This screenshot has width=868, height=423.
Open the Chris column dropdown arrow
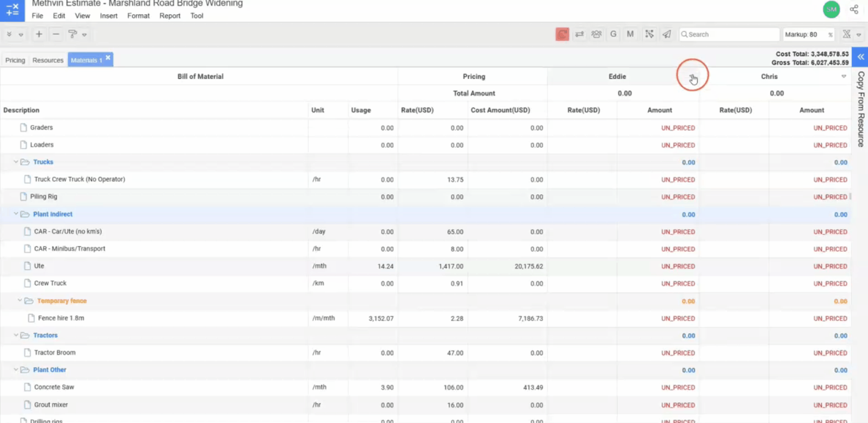[x=844, y=76]
